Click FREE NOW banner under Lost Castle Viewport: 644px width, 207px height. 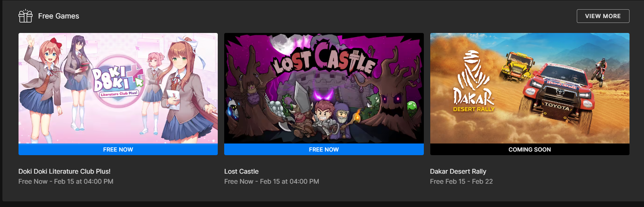pyautogui.click(x=324, y=150)
